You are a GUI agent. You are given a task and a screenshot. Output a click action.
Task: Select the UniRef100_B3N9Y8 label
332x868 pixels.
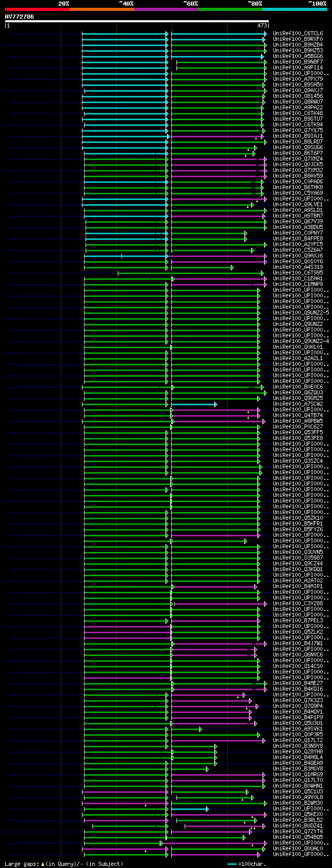(298, 746)
